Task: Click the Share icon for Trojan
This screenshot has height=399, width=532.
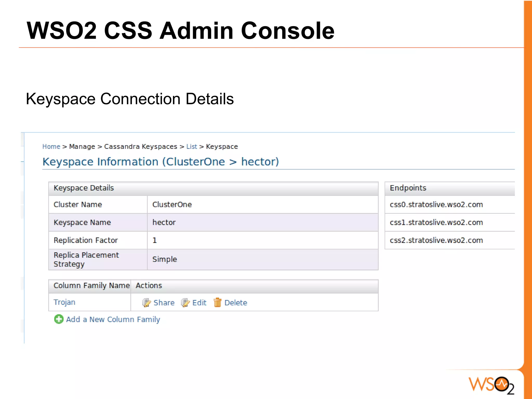Action: (x=147, y=302)
